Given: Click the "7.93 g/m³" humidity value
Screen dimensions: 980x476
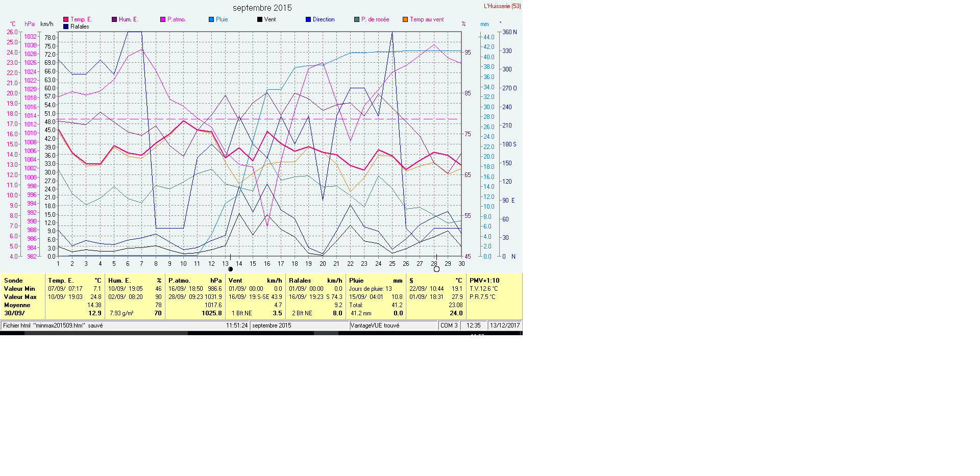Looking at the screenshot, I should [x=121, y=313].
